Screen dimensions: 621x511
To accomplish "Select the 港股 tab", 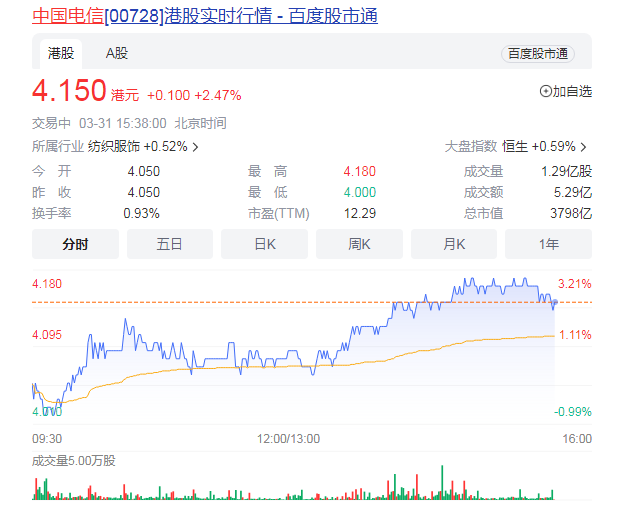I will [60, 53].
